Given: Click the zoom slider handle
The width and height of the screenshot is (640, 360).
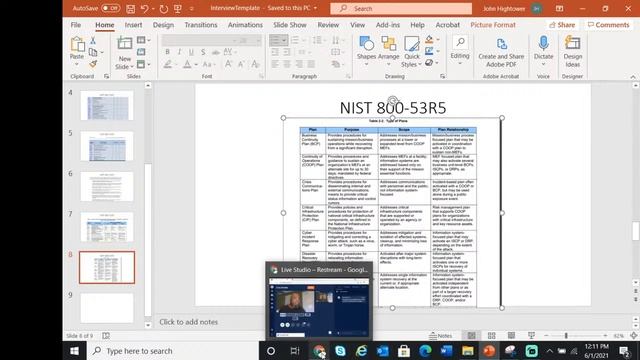Looking at the screenshot, I should coord(566,336).
